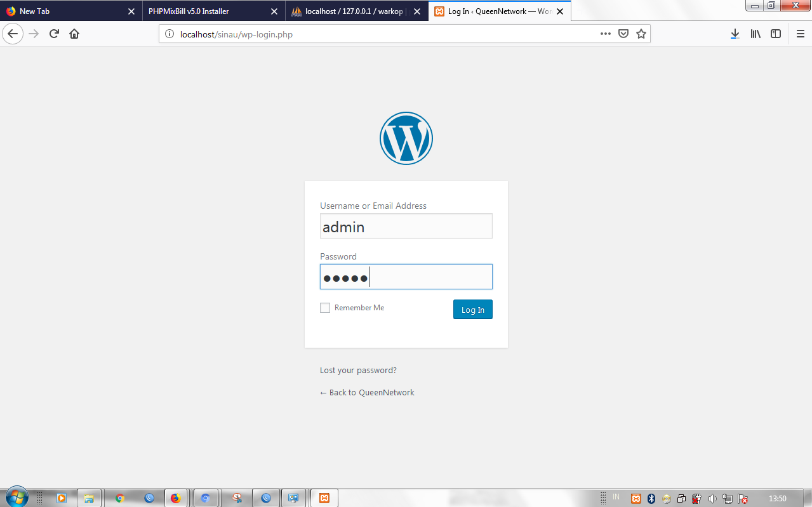
Task: Click the WordPress logo above the form
Action: [x=406, y=138]
